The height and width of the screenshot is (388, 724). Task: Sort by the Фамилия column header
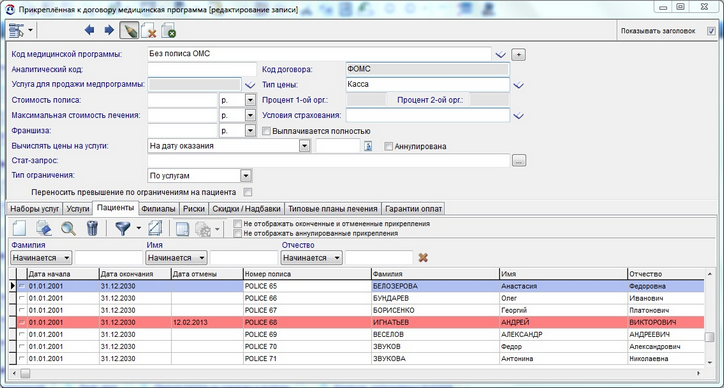pyautogui.click(x=435, y=274)
